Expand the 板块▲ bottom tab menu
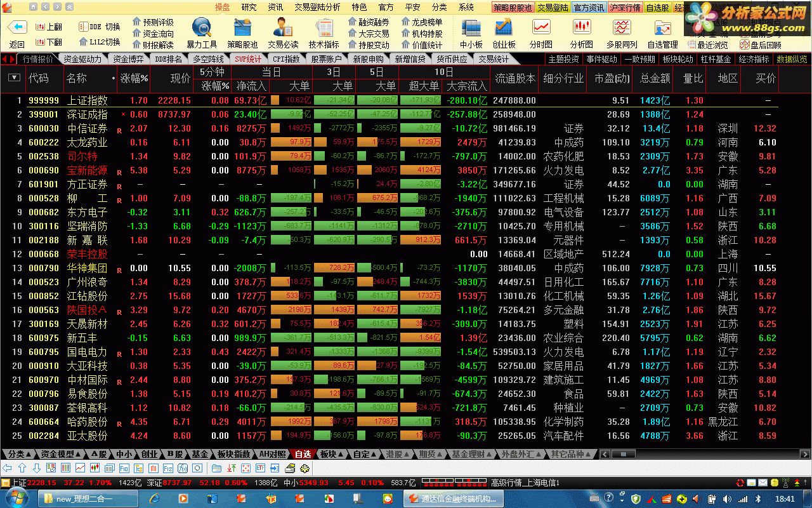Viewport: 812px width, 508px height. 331,454
